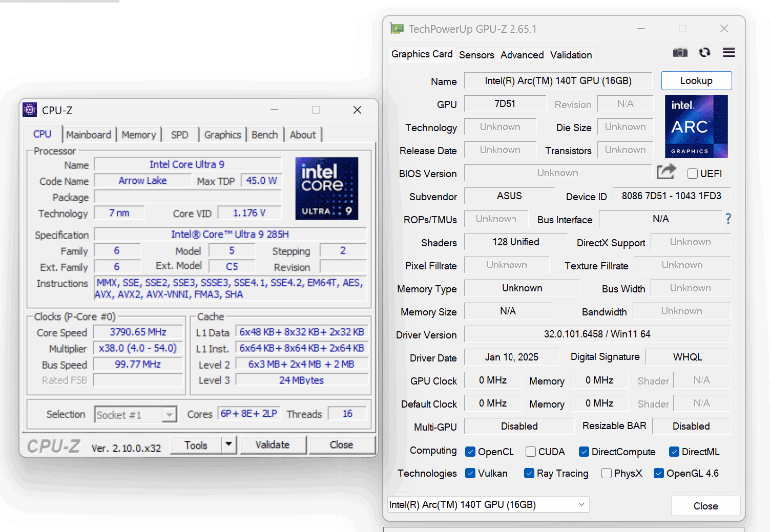Click the Multiplier value x38.0
The height and width of the screenshot is (532, 770).
138,348
